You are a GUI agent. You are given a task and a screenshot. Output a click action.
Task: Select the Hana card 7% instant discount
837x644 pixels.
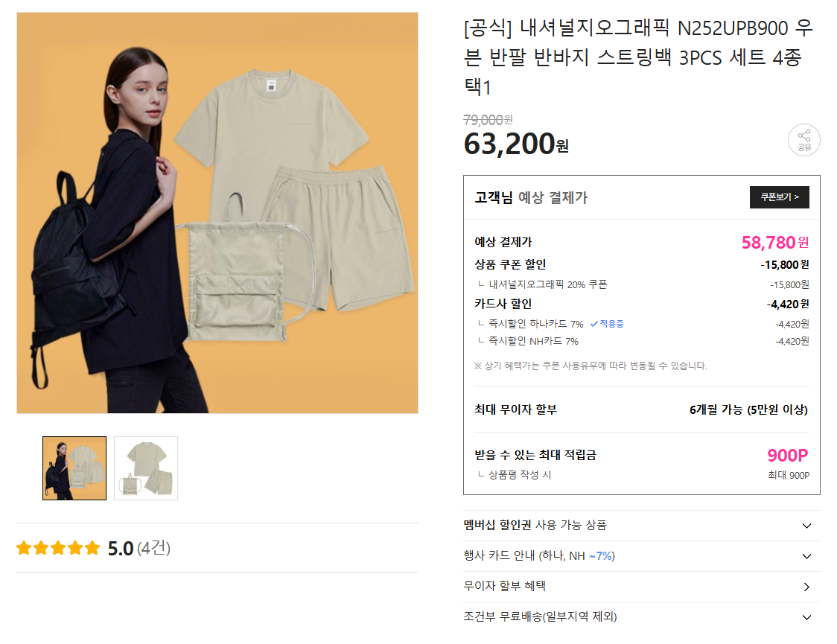(535, 324)
